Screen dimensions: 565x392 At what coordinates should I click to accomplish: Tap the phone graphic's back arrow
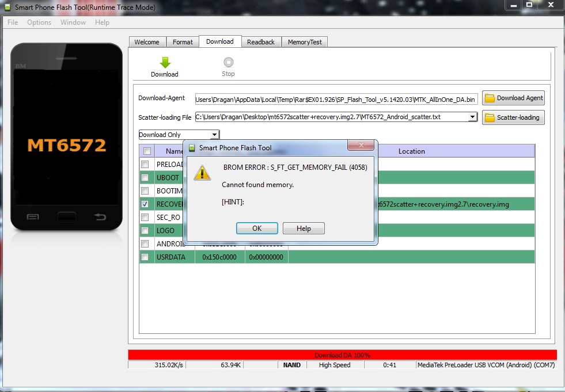coord(100,216)
